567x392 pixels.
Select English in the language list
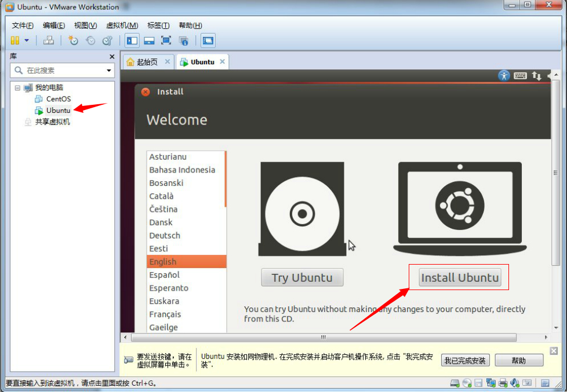point(187,262)
